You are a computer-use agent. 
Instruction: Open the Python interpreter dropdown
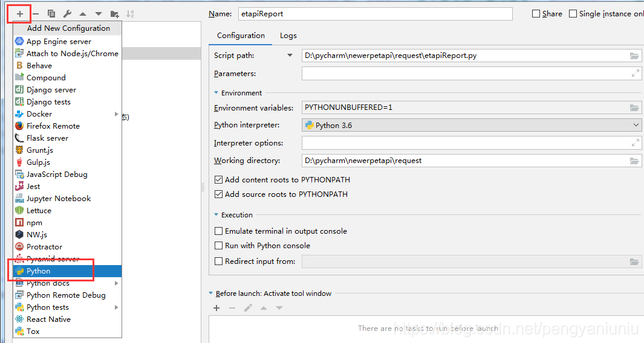(x=472, y=125)
